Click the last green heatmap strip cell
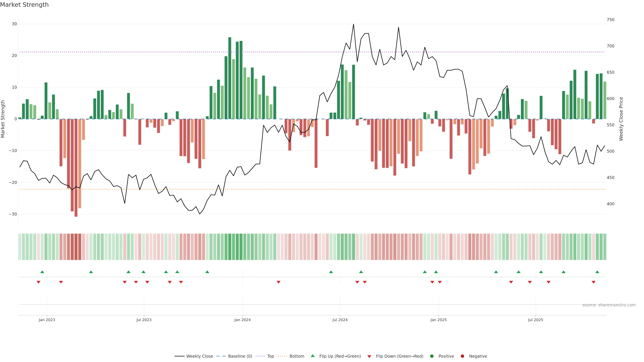The height and width of the screenshot is (362, 644). tap(605, 247)
